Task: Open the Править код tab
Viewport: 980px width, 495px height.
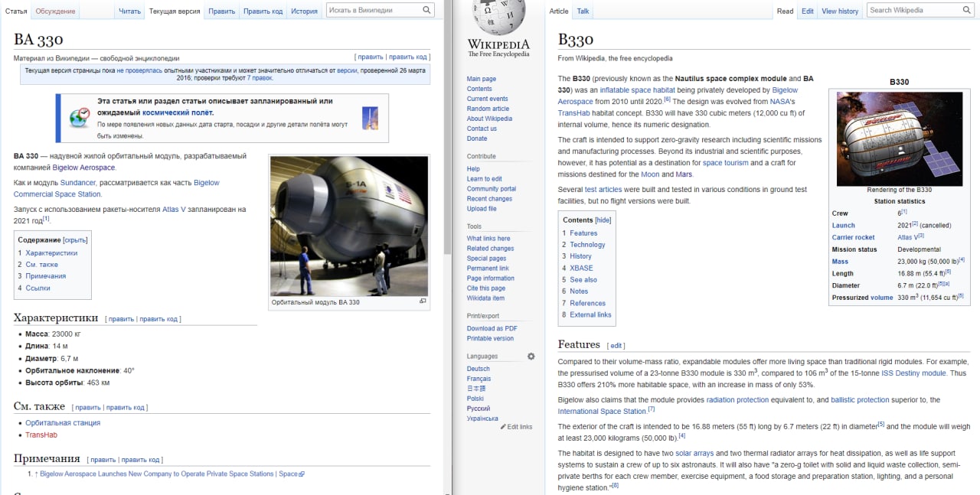Action: (x=263, y=11)
